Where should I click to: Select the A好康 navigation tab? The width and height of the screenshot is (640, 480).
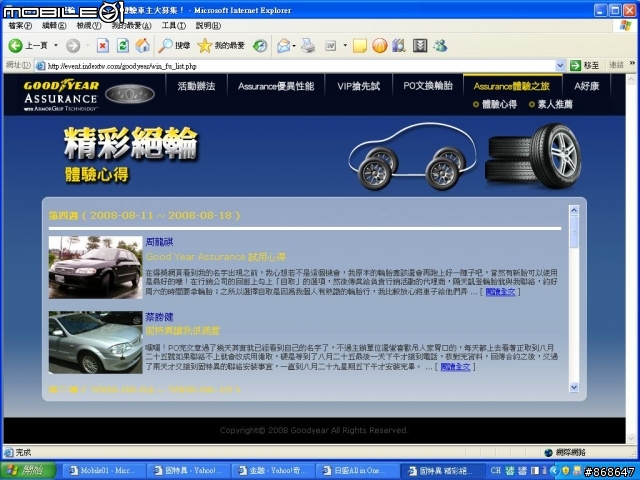tap(587, 86)
